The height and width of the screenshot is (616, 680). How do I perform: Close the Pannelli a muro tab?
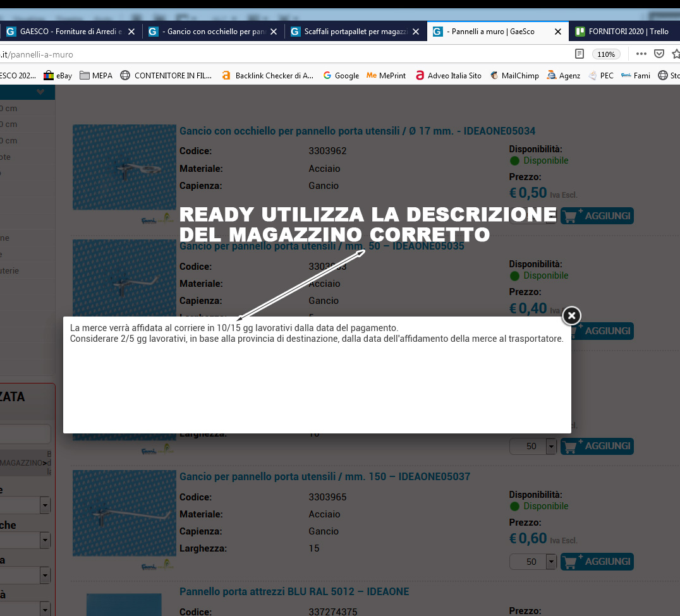tap(558, 32)
